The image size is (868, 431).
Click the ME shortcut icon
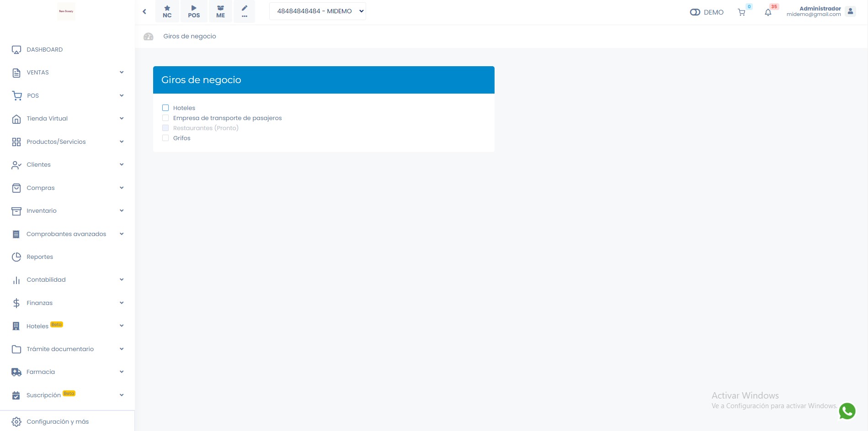[220, 11]
